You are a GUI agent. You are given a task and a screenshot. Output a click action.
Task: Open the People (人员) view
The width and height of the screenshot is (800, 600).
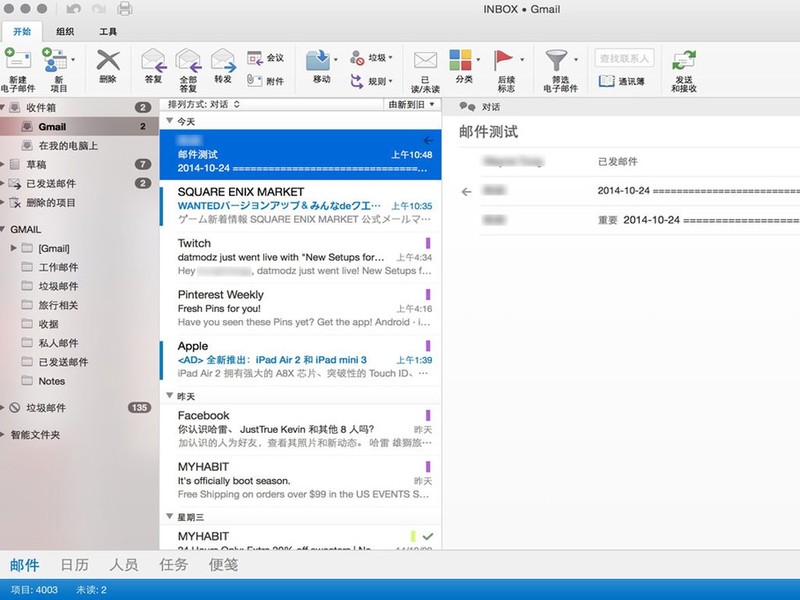[x=124, y=565]
